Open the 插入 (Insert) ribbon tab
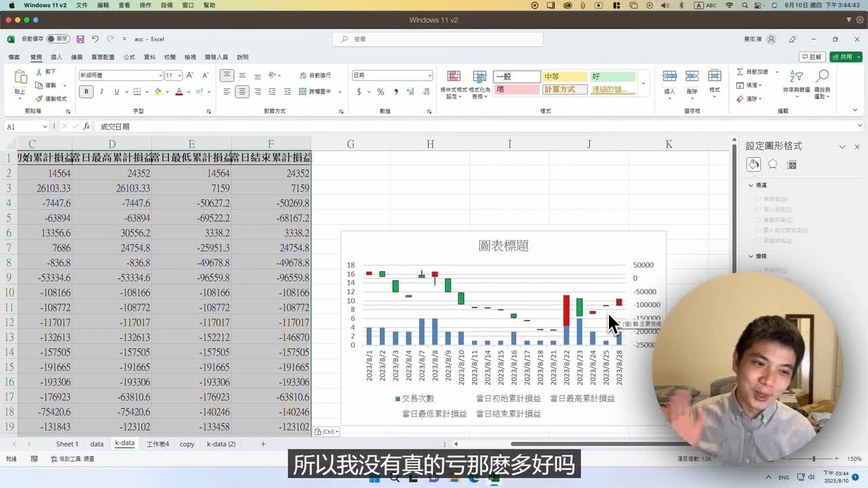 click(56, 57)
